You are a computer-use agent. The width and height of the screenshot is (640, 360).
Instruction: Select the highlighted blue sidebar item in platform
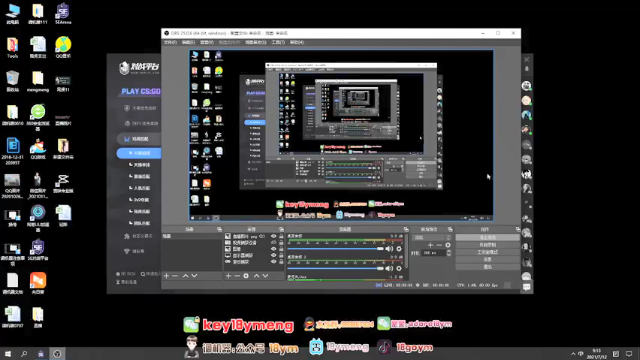coord(139,153)
